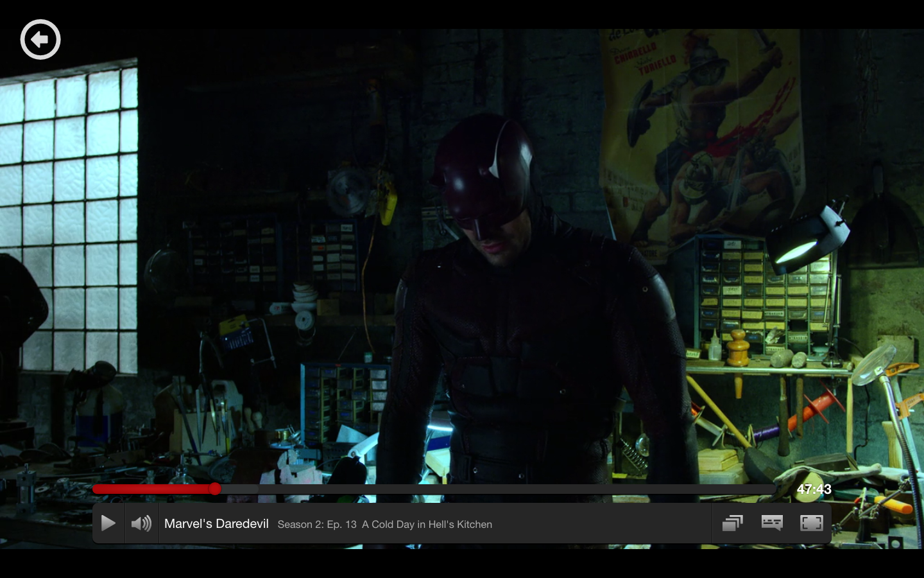Mute audio via the speaker icon
Image resolution: width=924 pixels, height=578 pixels.
point(142,523)
